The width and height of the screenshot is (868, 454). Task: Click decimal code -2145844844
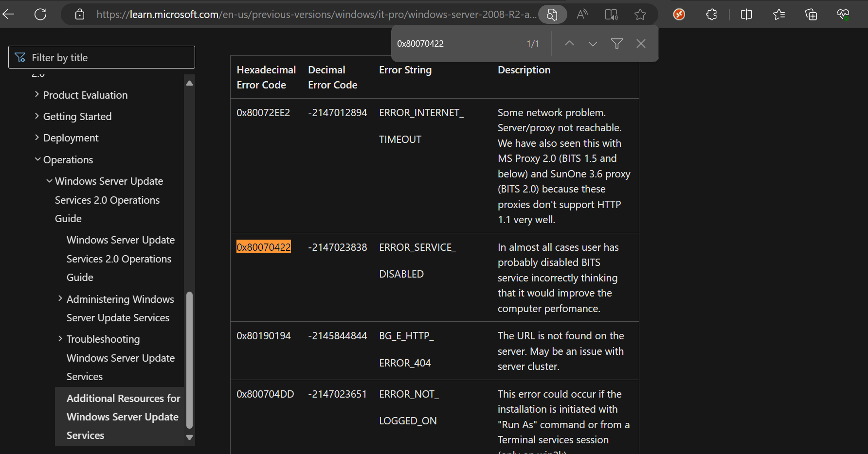tap(337, 336)
